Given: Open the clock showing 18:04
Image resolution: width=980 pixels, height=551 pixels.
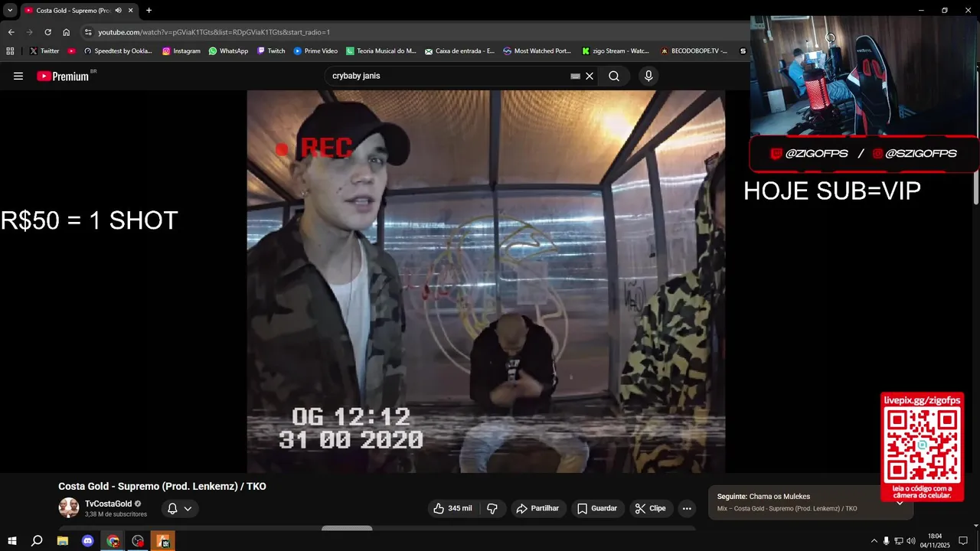Looking at the screenshot, I should point(934,541).
